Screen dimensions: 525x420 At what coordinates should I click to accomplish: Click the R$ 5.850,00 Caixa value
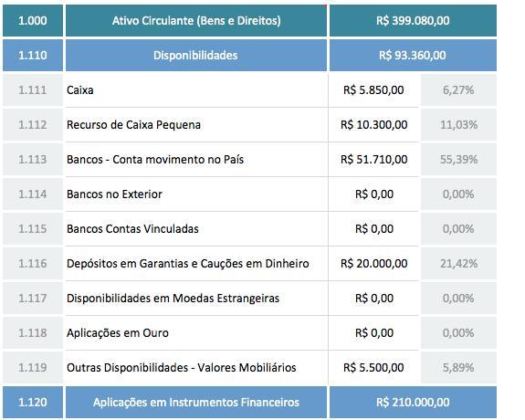373,90
